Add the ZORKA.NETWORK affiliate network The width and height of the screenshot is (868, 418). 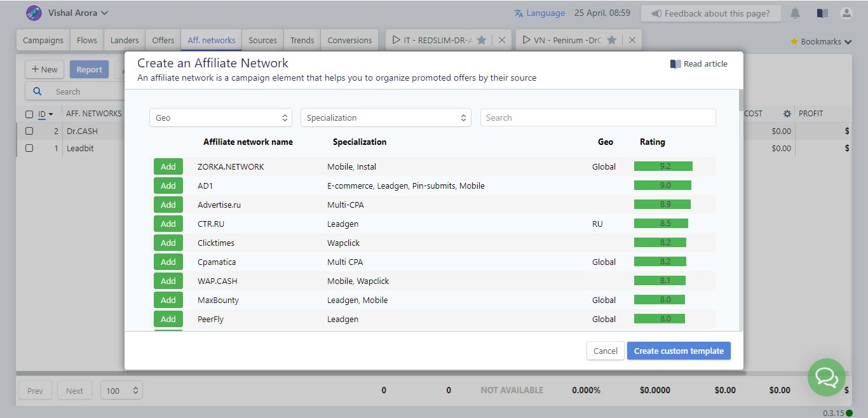168,166
